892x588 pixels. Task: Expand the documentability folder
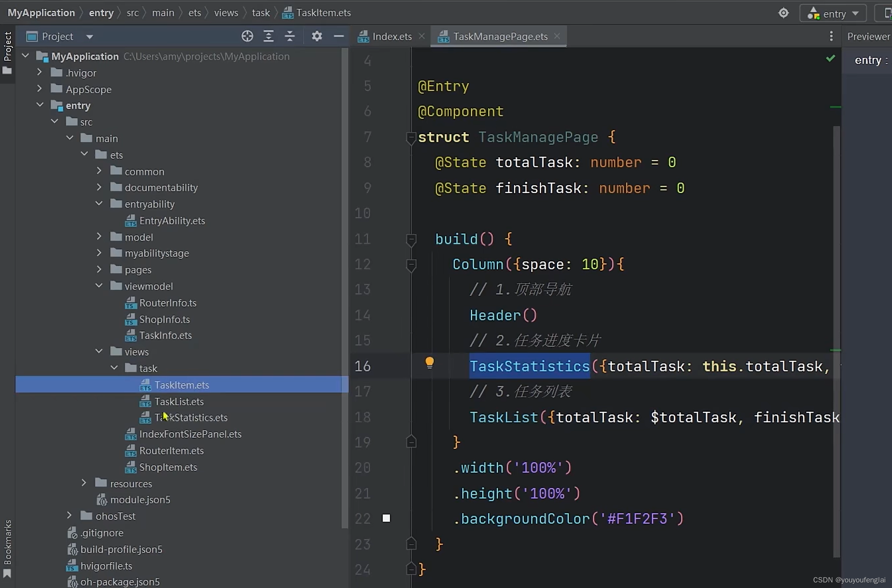click(x=99, y=187)
